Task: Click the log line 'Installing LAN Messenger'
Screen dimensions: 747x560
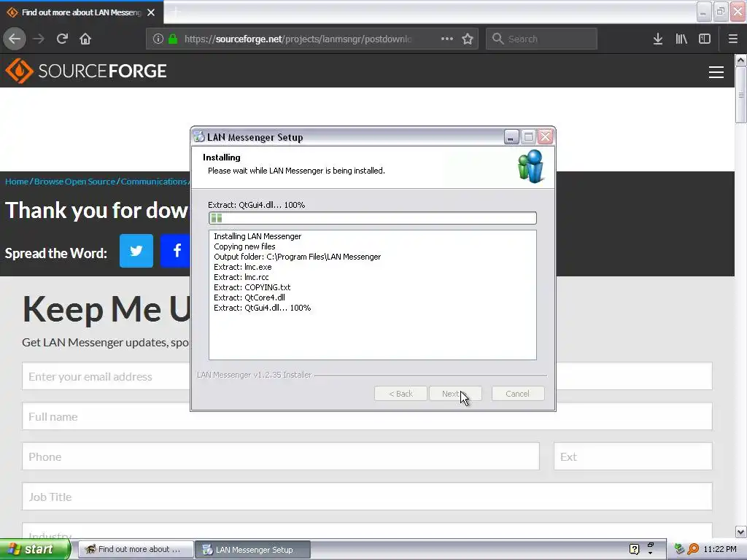Action: [258, 236]
